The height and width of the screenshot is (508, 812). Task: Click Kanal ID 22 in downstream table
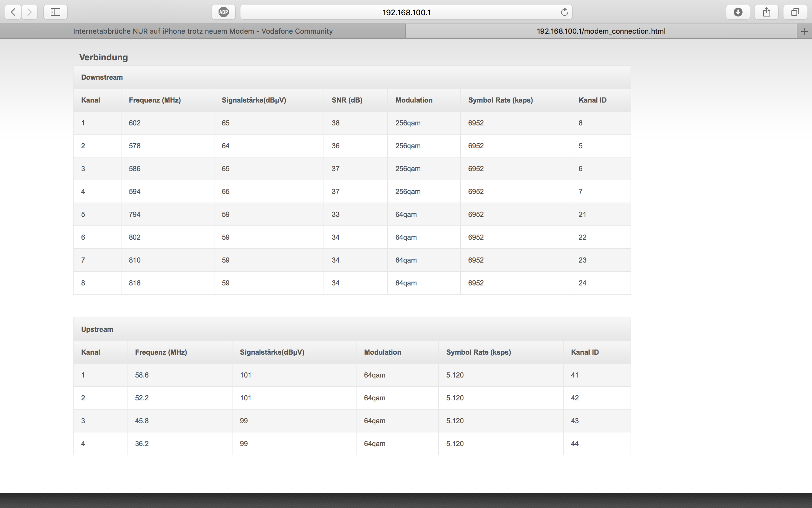(x=582, y=237)
